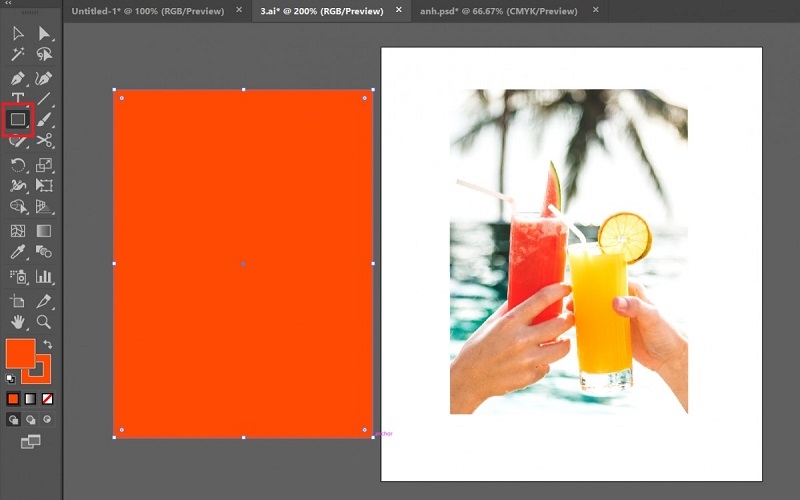The image size is (800, 500).
Task: Pick the Eyedropper tool
Action: tap(18, 253)
